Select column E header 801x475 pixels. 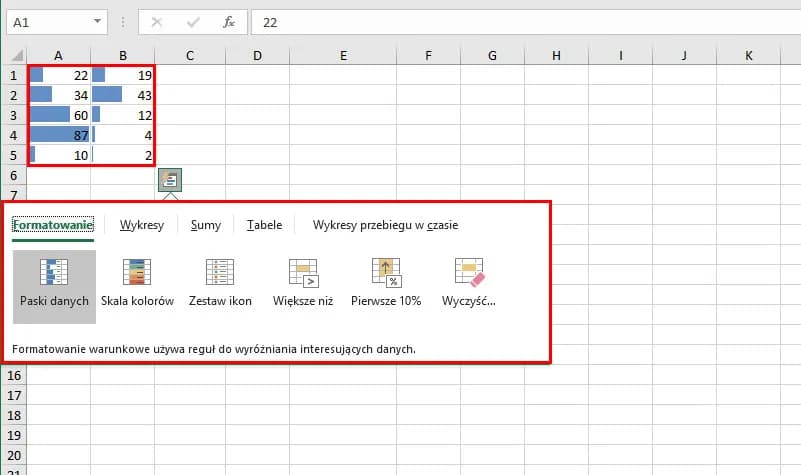pos(343,56)
